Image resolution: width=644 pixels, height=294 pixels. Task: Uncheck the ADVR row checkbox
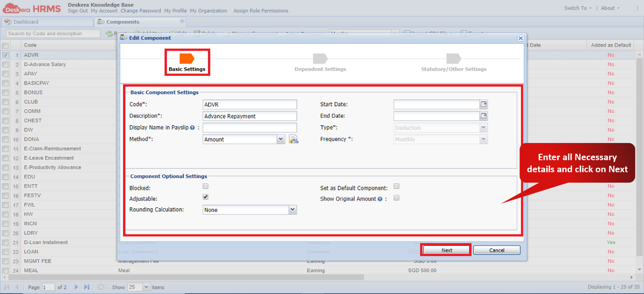click(5, 55)
